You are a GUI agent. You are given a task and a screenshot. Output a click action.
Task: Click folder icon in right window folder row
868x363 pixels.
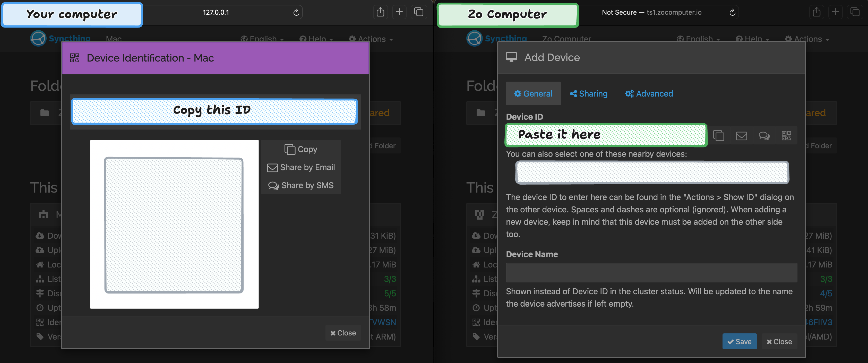click(481, 113)
